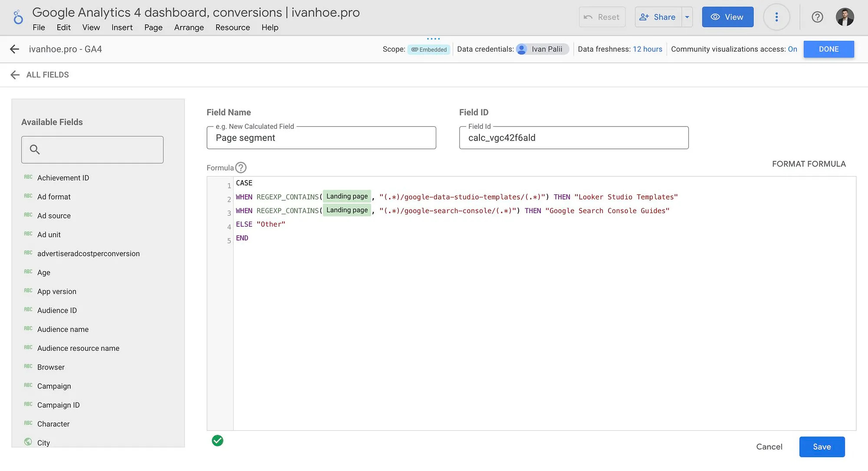Click the first Landing page chip in formula
The width and height of the screenshot is (868, 471).
347,196
